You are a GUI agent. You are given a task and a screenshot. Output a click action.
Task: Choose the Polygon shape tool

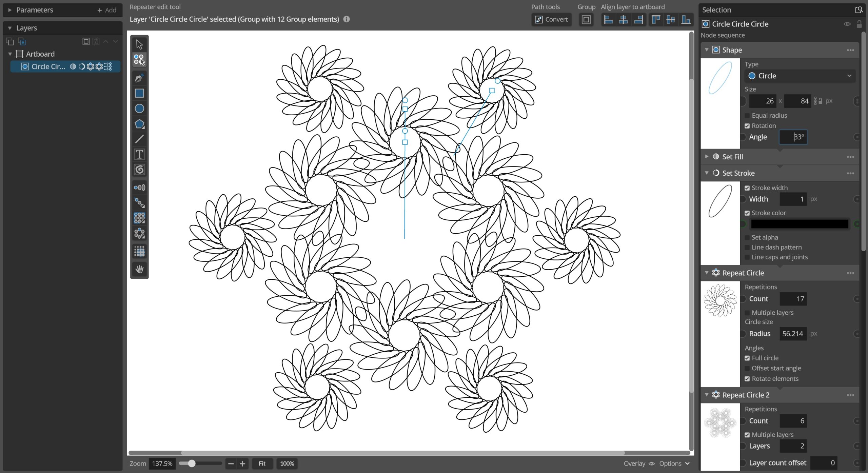(139, 124)
